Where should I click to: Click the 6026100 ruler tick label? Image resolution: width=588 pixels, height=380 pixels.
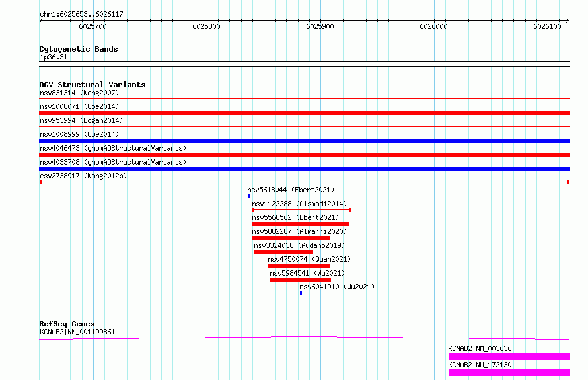(547, 26)
